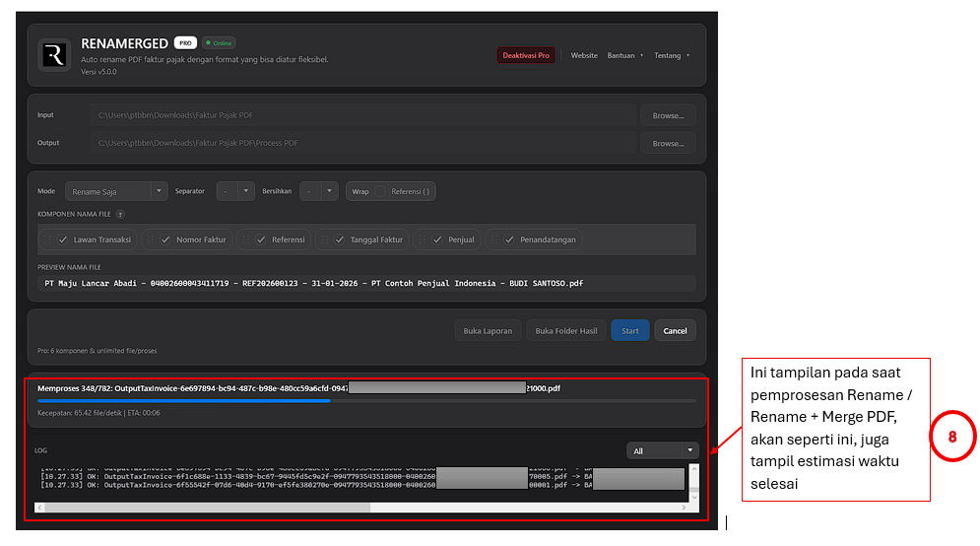Click the Deaktivasi Pro button
The width and height of the screenshot is (980, 546).
pyautogui.click(x=526, y=55)
